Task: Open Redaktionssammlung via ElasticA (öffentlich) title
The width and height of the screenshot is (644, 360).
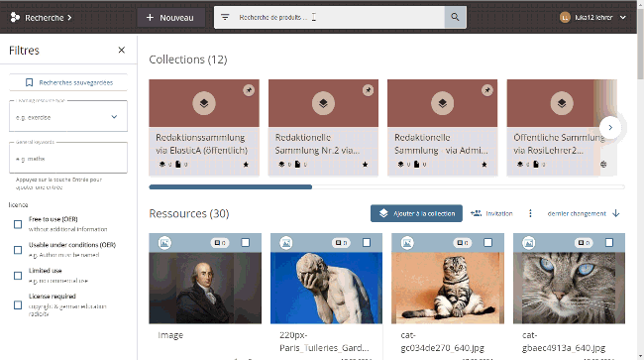Action: click(x=201, y=144)
